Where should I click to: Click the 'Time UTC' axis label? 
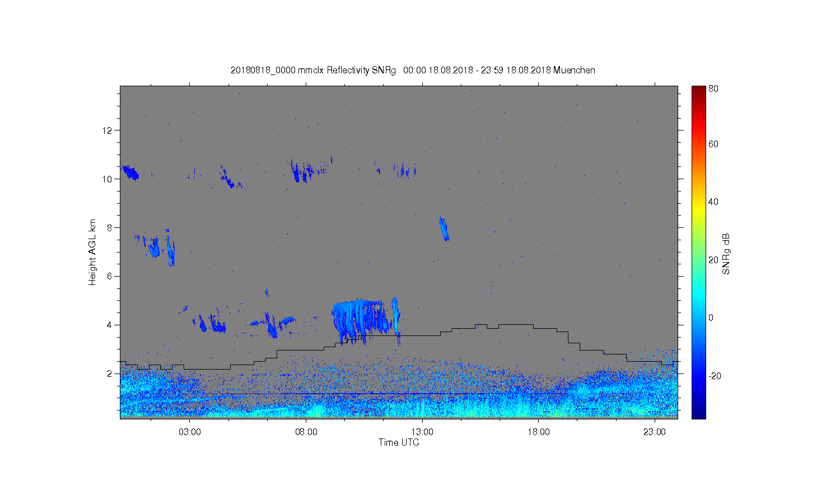pyautogui.click(x=399, y=442)
